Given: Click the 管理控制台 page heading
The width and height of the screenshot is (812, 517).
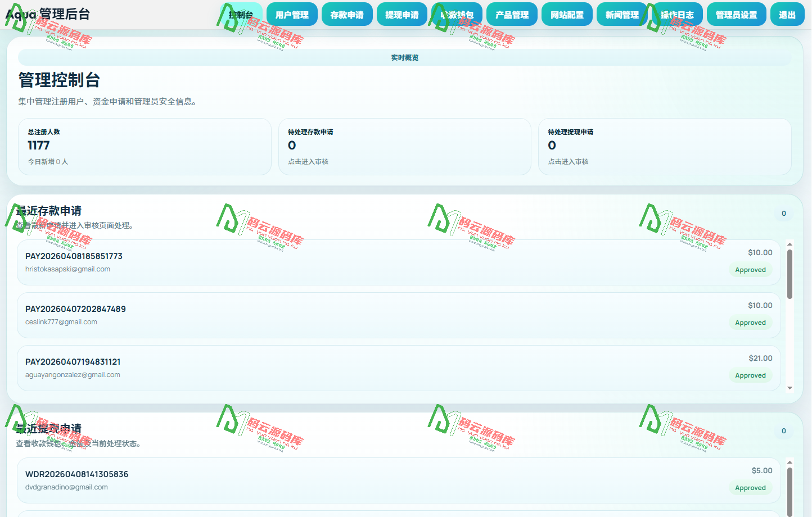Looking at the screenshot, I should [59, 80].
